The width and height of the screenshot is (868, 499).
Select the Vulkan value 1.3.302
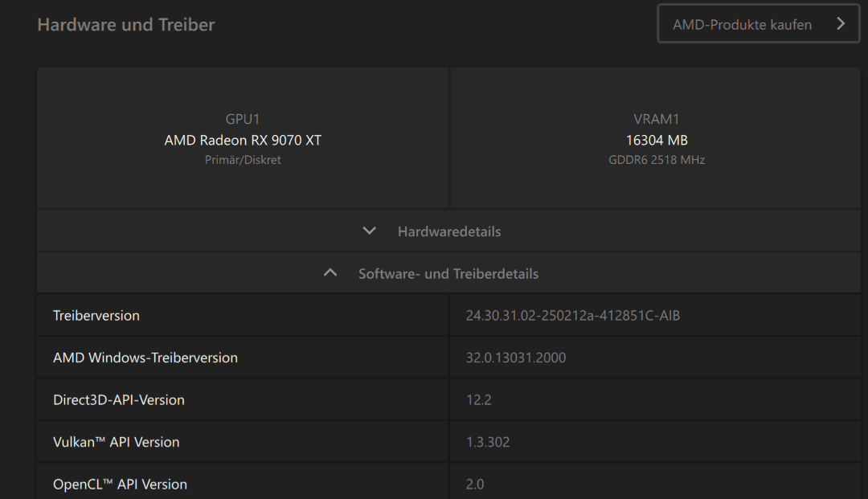pyautogui.click(x=488, y=442)
